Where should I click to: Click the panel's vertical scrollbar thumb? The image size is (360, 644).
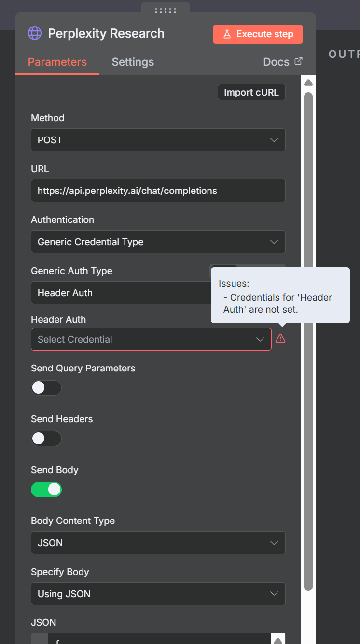308,338
